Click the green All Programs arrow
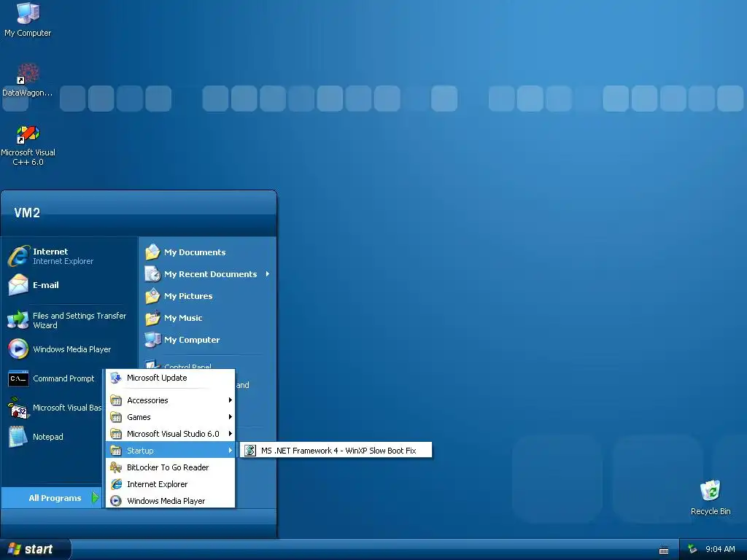Screen dimensions: 747x560 96,497
